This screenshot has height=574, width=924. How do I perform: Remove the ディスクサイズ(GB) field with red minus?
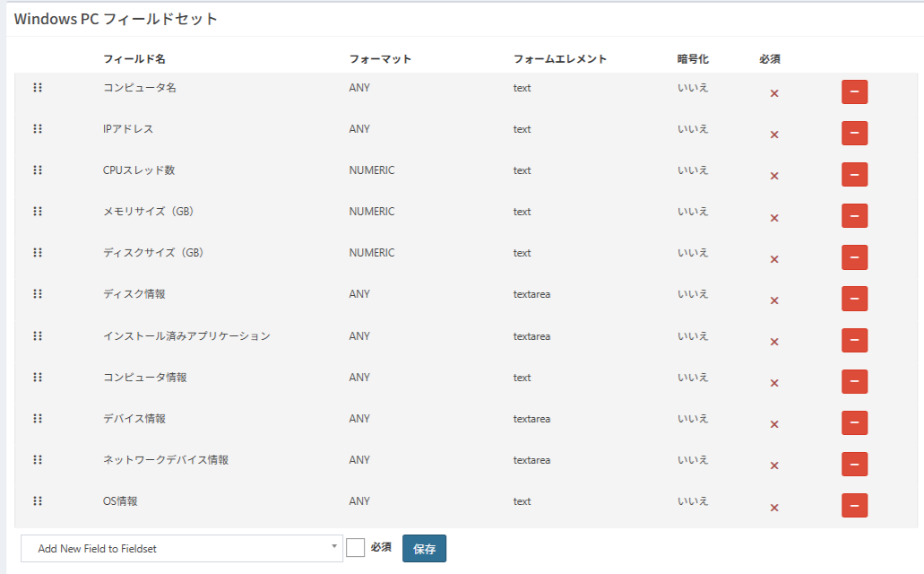854,257
